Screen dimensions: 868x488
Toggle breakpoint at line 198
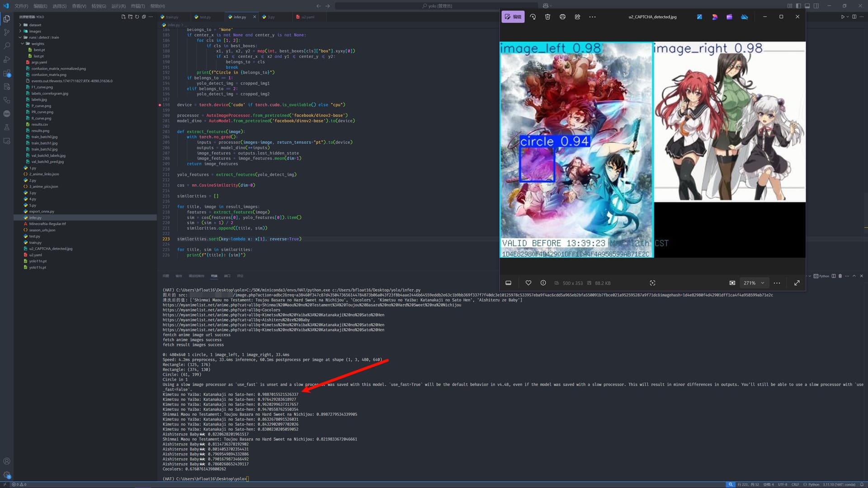point(160,105)
